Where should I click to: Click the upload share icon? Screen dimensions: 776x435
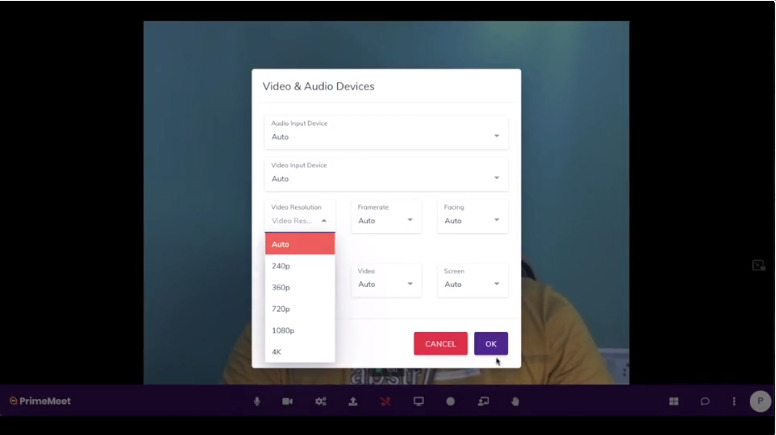pyautogui.click(x=353, y=401)
